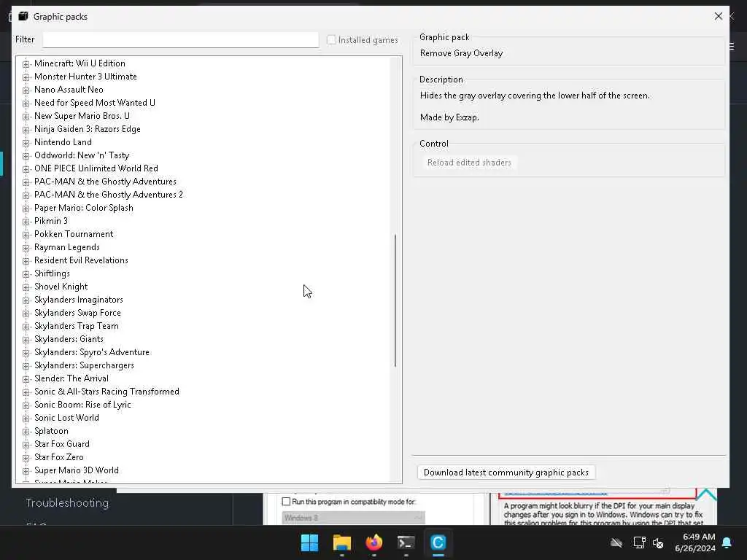Click 'Remove Gray Overlay' pack name text
This screenshot has width=747, height=560.
461,53
